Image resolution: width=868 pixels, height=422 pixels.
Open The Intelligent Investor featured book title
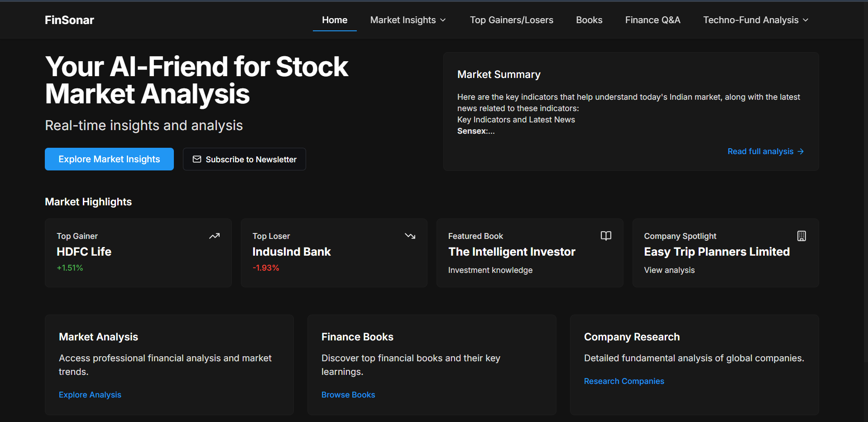point(512,252)
